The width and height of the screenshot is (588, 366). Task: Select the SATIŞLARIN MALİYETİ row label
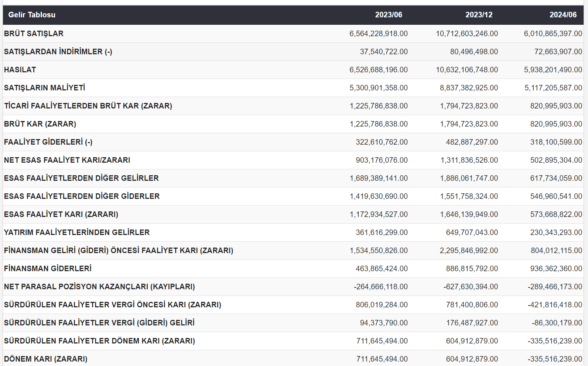(44, 88)
